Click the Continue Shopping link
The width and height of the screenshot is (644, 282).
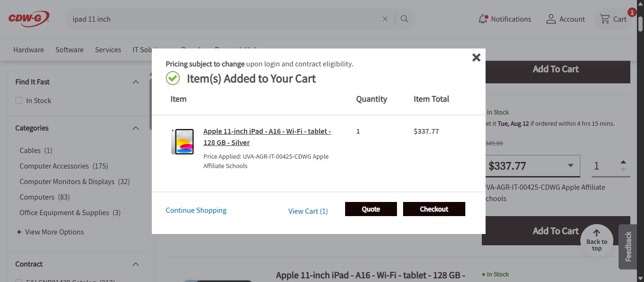[196, 210]
